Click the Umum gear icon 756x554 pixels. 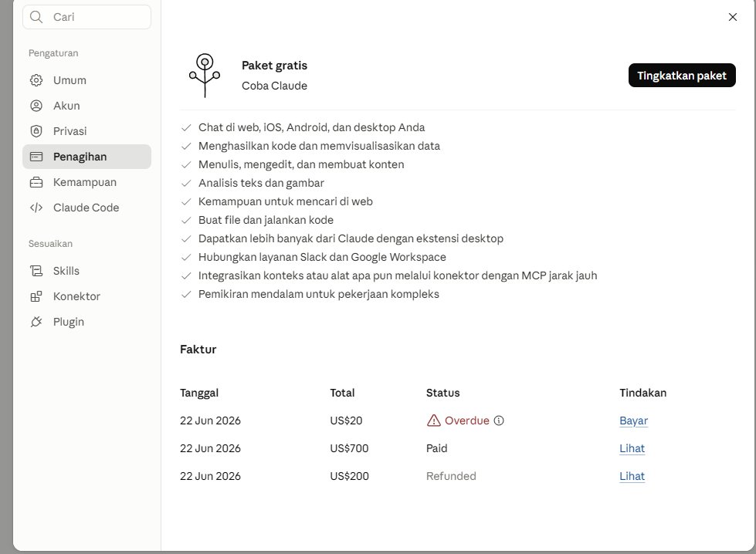point(36,80)
